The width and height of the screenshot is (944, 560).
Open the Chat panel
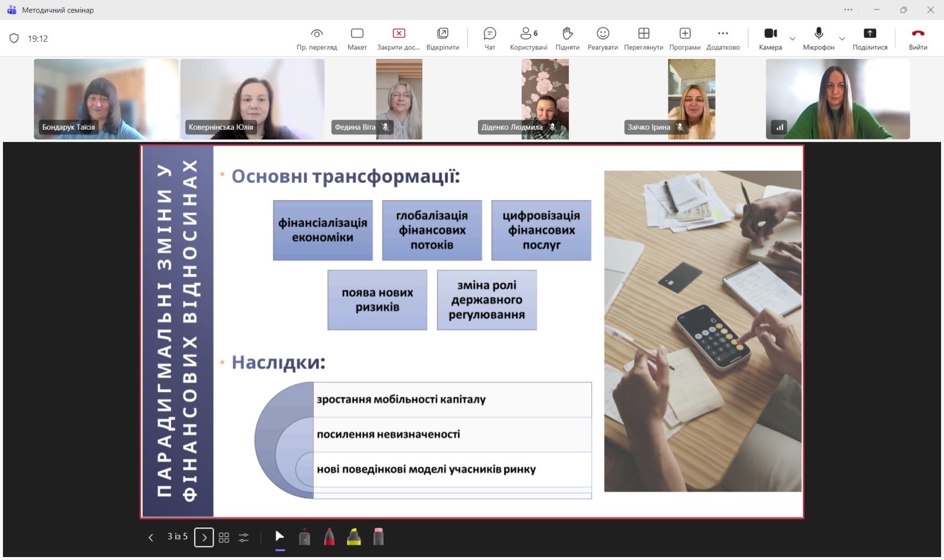[489, 38]
